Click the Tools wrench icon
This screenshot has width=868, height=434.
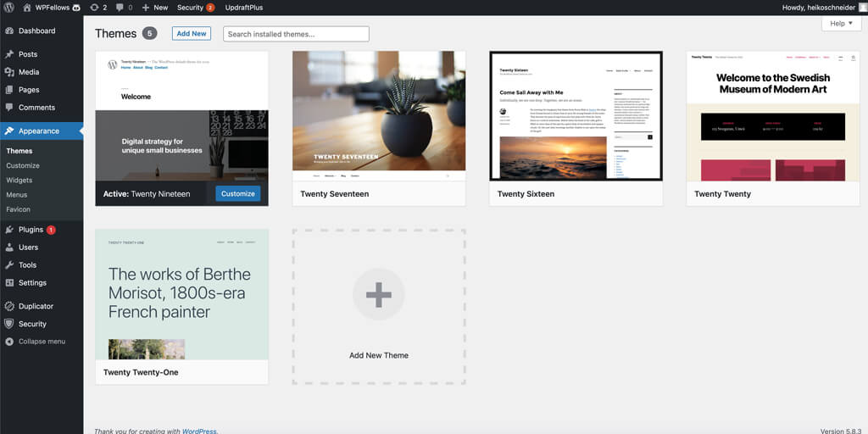coord(9,265)
